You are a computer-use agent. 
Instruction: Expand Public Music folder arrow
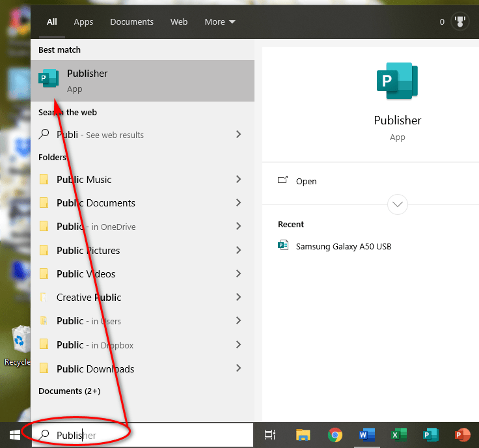tap(238, 179)
